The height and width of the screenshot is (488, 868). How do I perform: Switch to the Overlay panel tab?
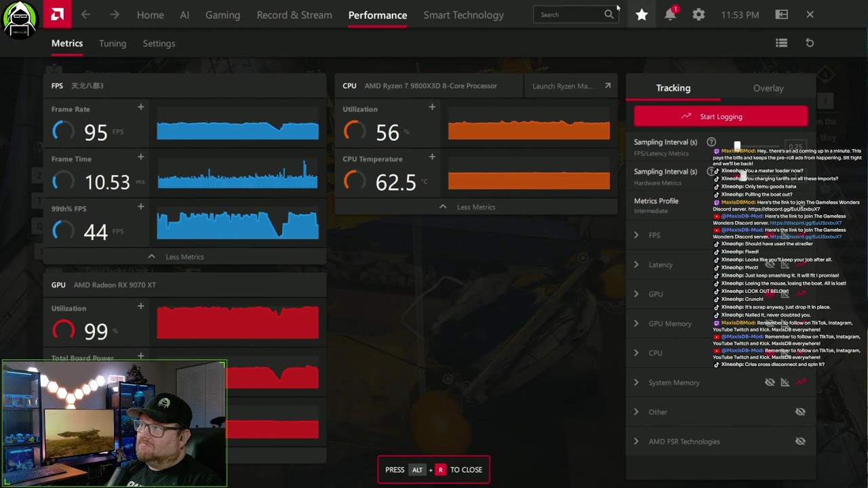tap(768, 88)
